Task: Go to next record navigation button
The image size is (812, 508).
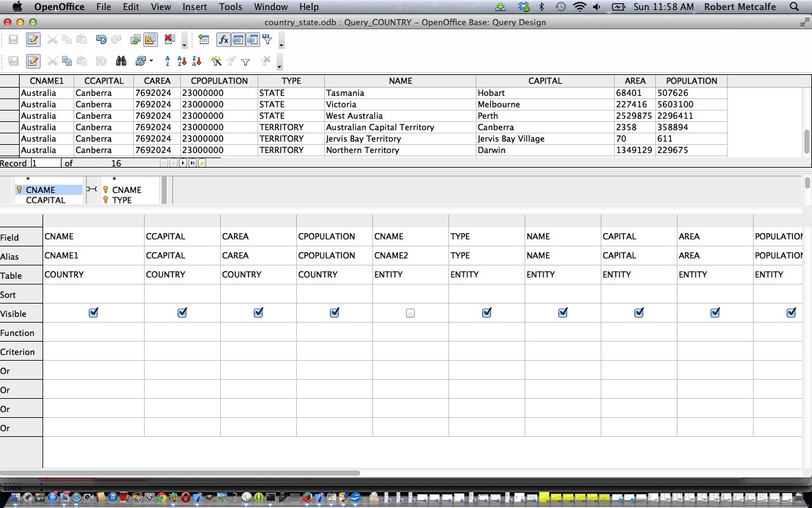Action: [x=183, y=163]
